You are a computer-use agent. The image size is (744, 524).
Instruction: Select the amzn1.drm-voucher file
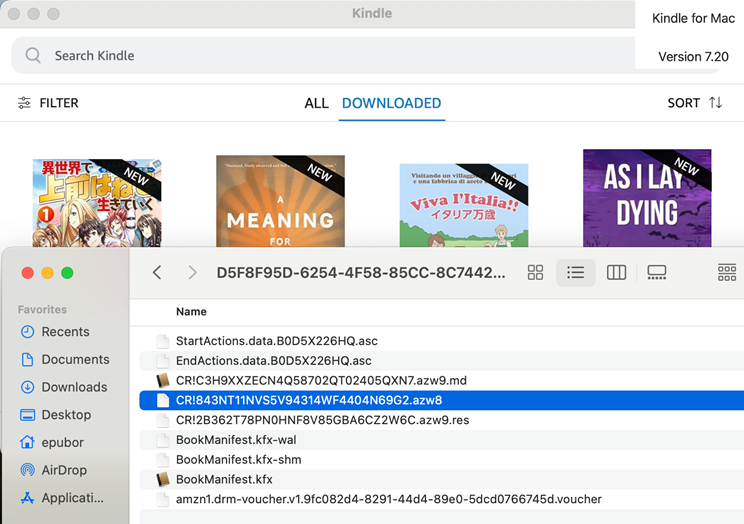tap(442, 499)
